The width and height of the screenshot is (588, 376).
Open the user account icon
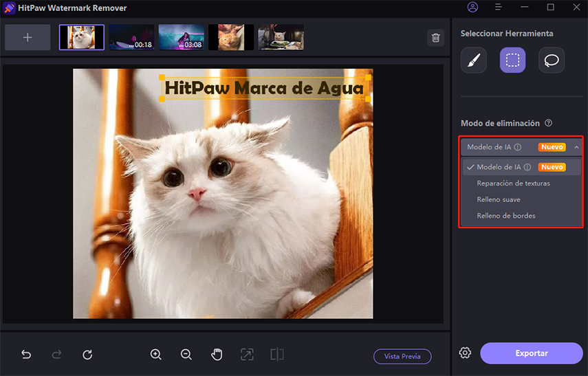click(x=472, y=8)
